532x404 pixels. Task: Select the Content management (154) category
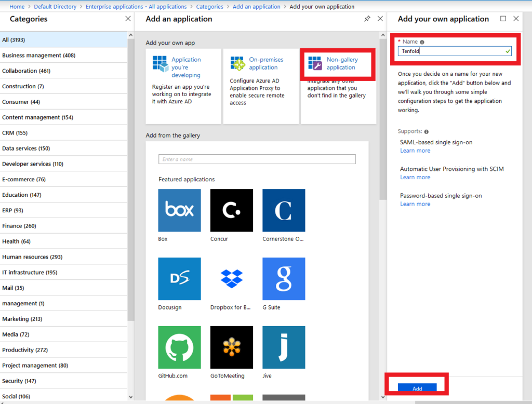click(x=63, y=117)
